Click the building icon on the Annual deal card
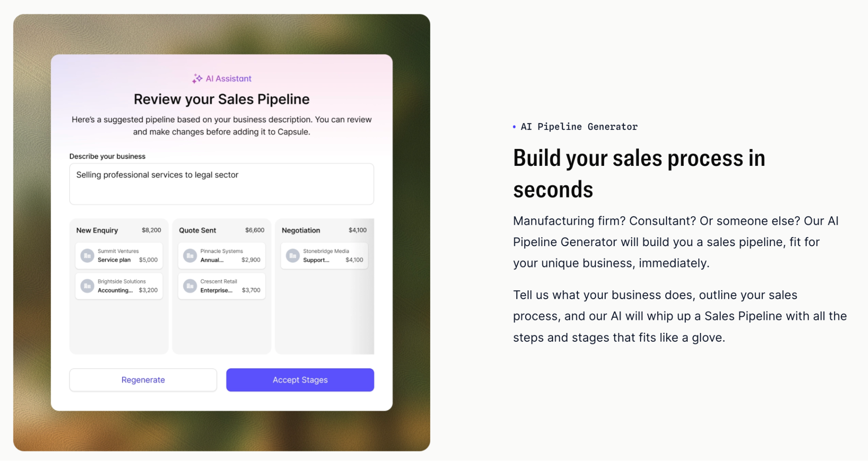 pyautogui.click(x=190, y=256)
